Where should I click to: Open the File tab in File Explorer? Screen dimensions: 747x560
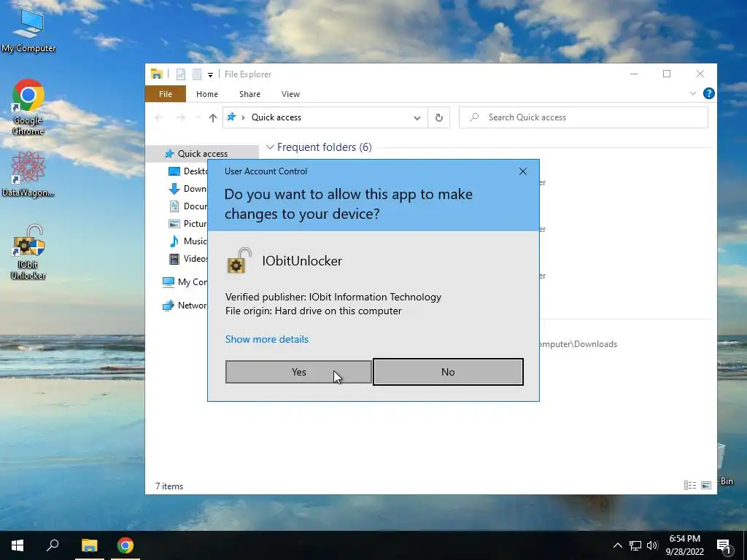(x=166, y=94)
